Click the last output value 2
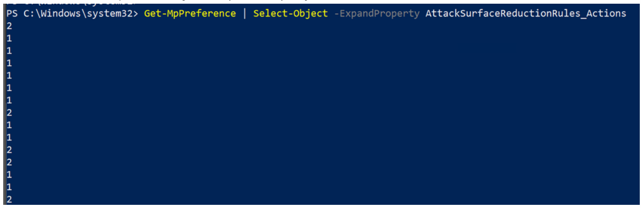 9,200
